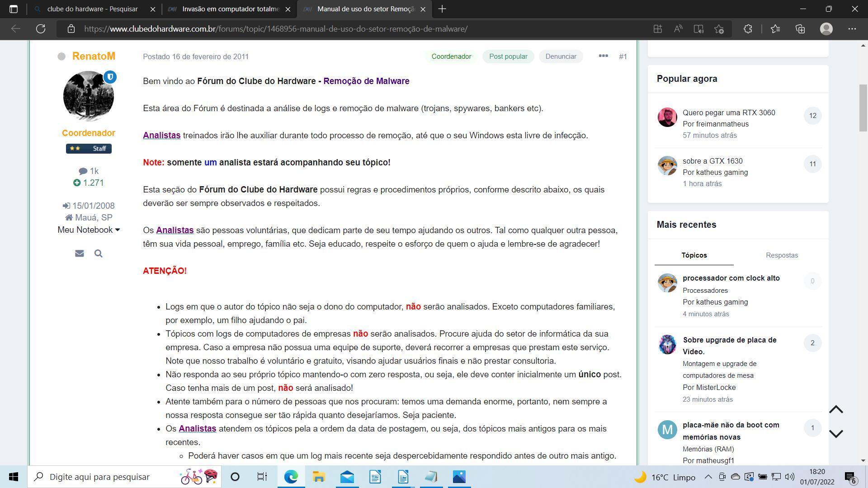Switch to 'Invasão em computador' tab

tap(231, 9)
